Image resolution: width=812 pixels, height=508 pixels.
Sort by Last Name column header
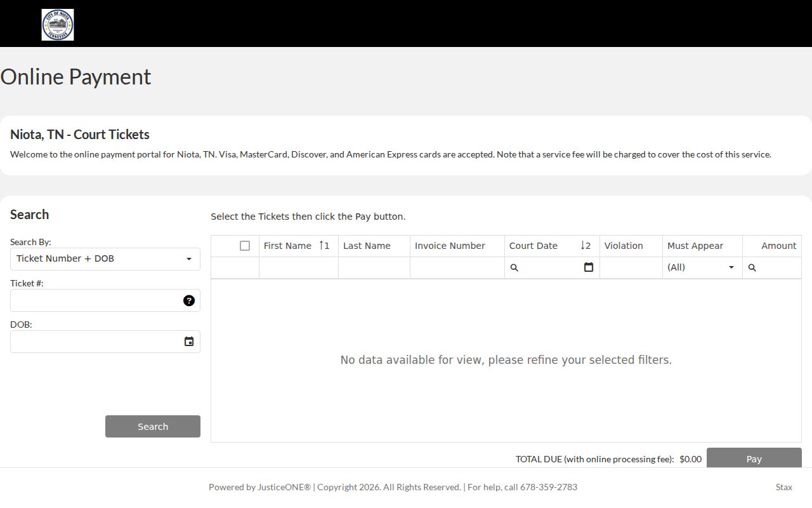[374, 246]
